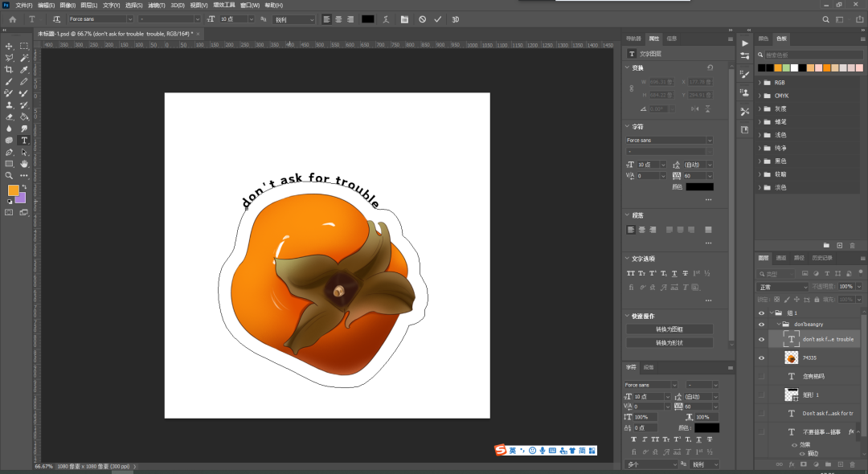Viewport: 868px width, 474px height.
Task: Hide the 组 1 group layer
Action: coord(761,313)
